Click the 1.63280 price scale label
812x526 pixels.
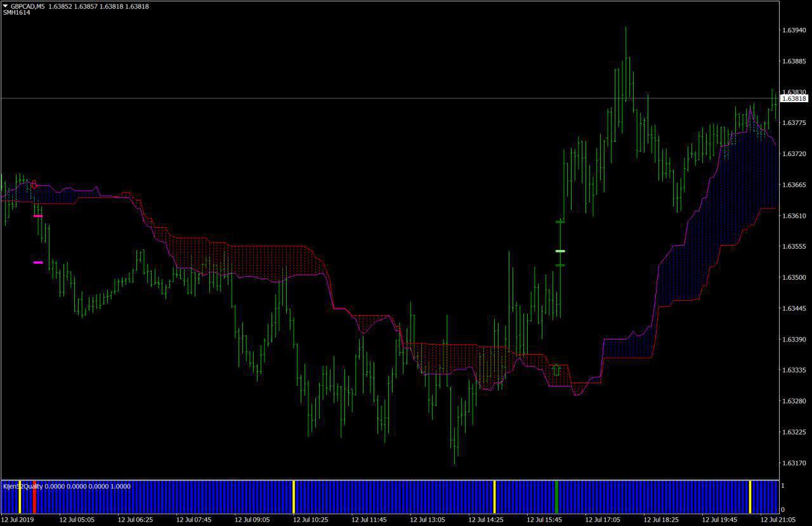[x=794, y=401]
